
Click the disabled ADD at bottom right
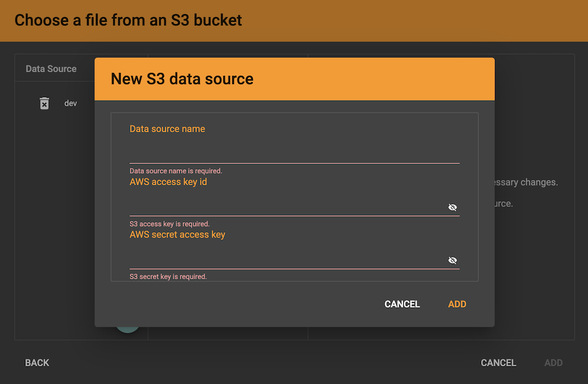[553, 363]
